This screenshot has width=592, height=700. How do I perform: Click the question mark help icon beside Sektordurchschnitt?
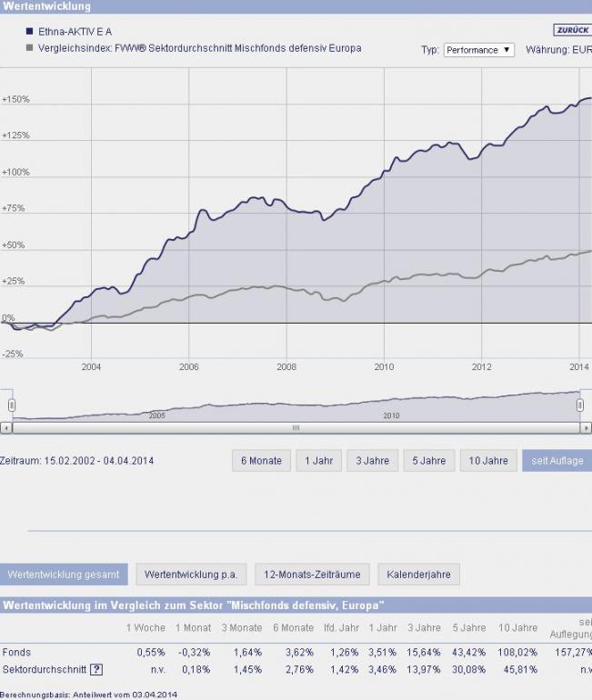[97, 670]
